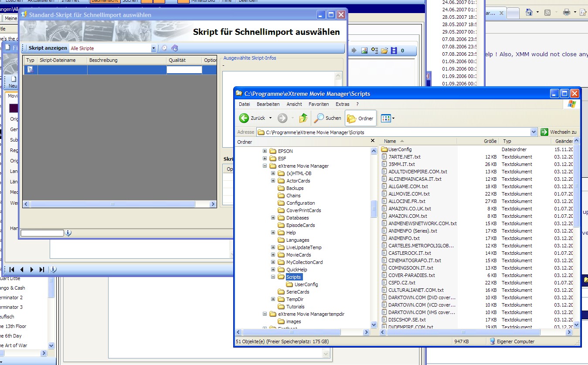Open the Explorer views icon button
The height and width of the screenshot is (365, 588).
click(x=386, y=118)
